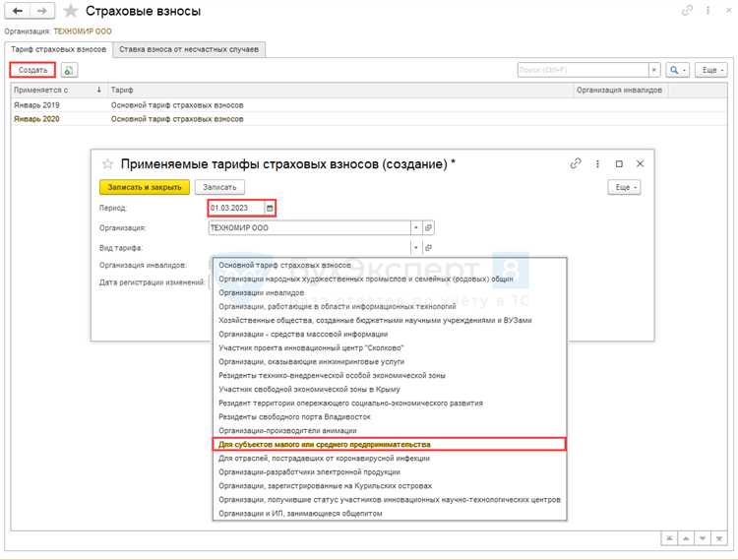Select the Январь 2020 row
The height and width of the screenshot is (560, 738).
pos(369,119)
